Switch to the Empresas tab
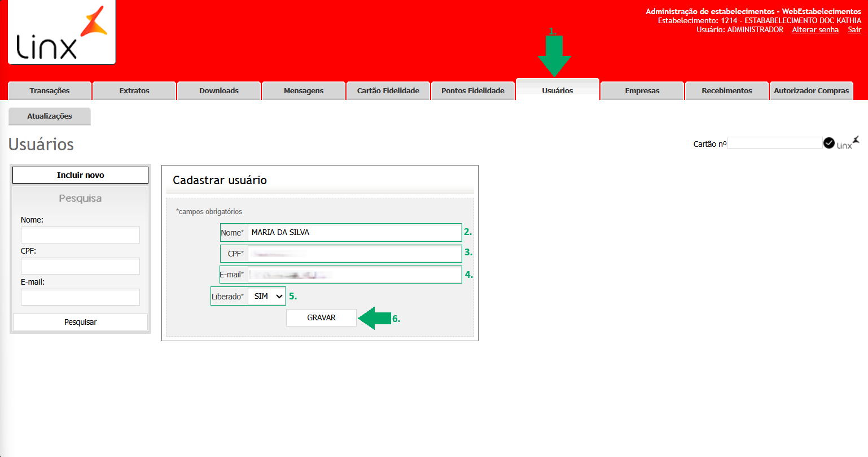The height and width of the screenshot is (457, 868). pos(642,91)
